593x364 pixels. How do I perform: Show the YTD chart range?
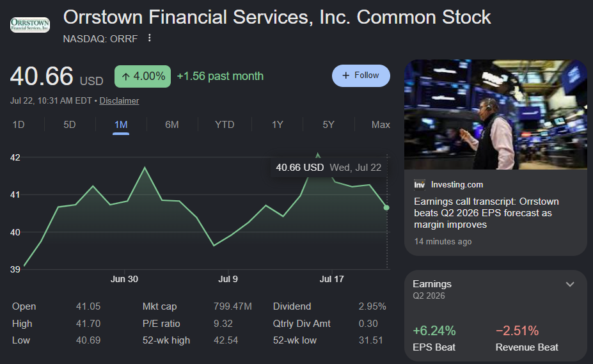[x=225, y=125]
